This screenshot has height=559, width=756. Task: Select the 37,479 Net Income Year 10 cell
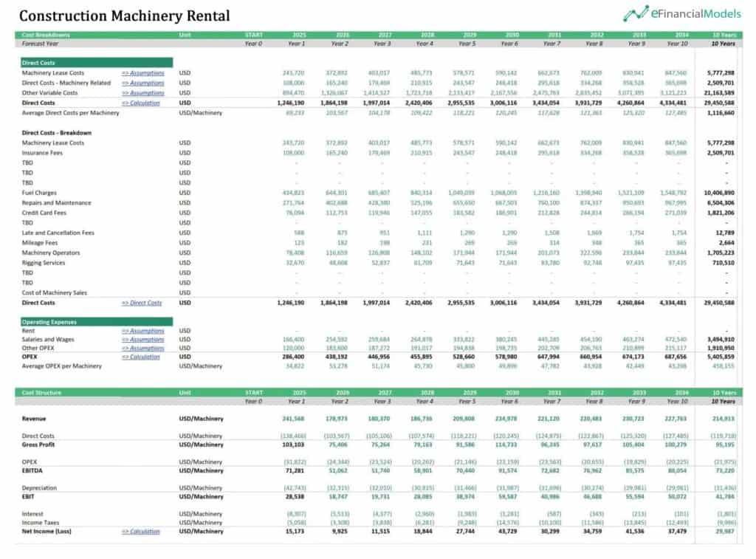coord(678,532)
